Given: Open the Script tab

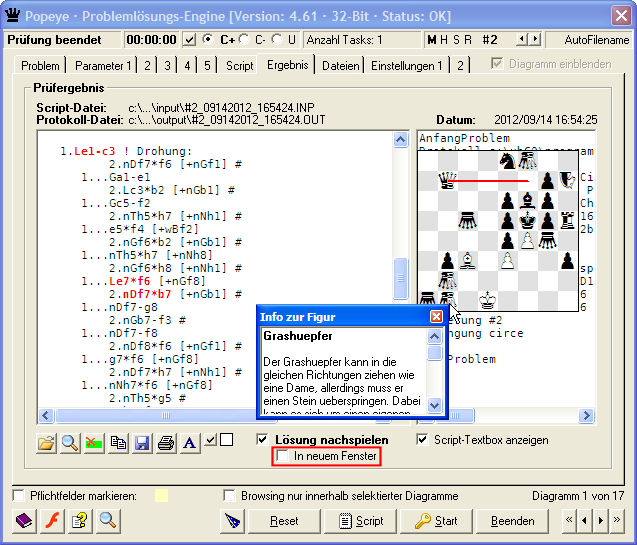Looking at the screenshot, I should click(240, 65).
